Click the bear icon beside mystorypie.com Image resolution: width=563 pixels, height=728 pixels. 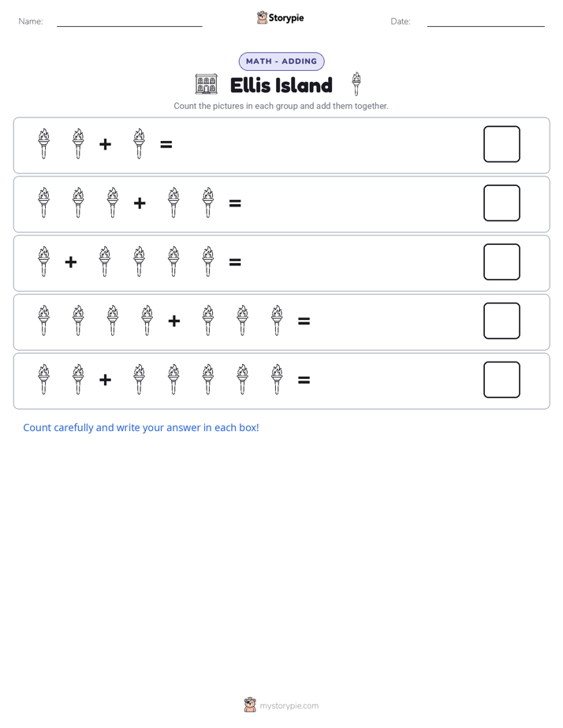point(250,705)
